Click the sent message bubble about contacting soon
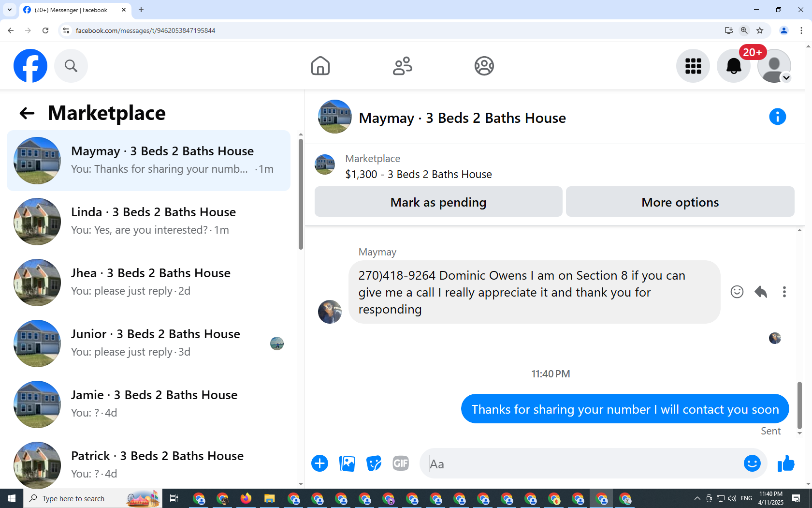 click(x=625, y=409)
